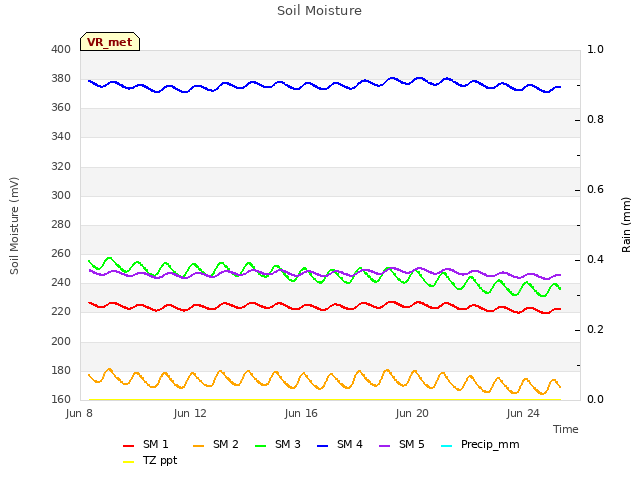Click the Soil Moisture chart title
640x480 pixels.
coord(319,11)
